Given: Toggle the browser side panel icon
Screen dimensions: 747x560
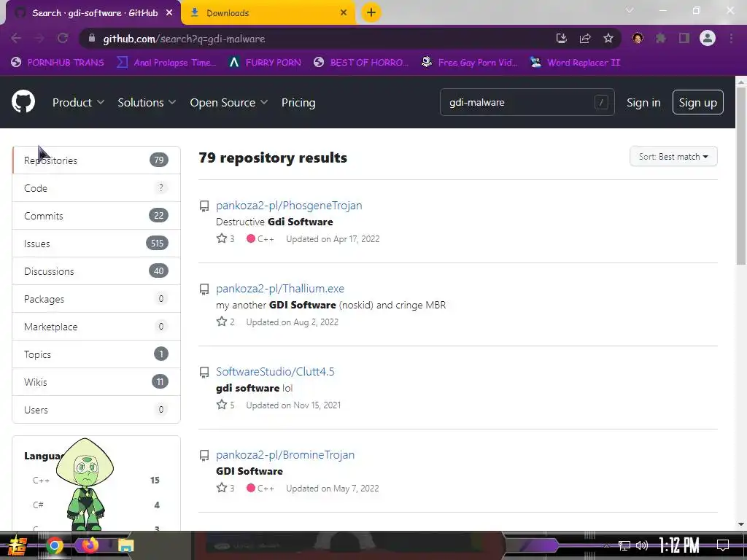Looking at the screenshot, I should coord(684,38).
